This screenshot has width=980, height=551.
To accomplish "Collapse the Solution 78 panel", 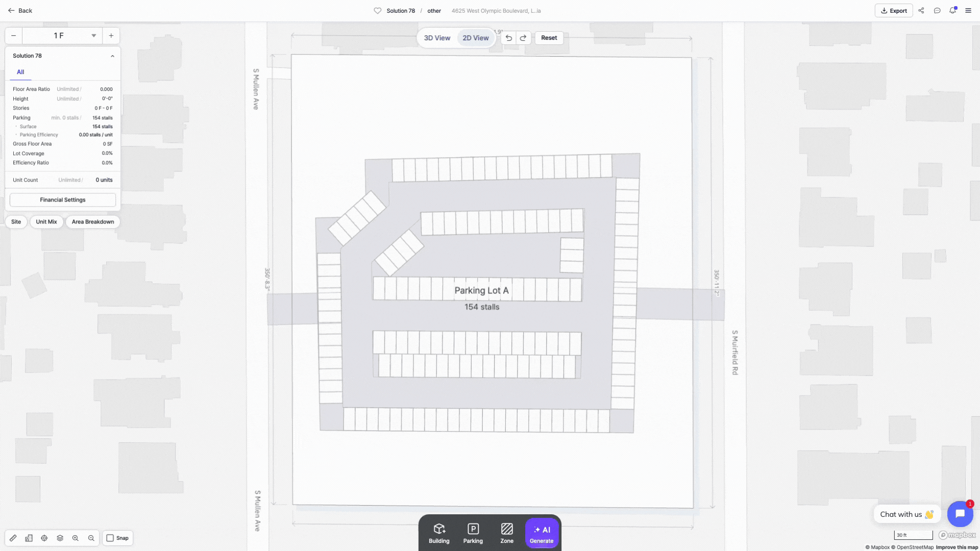I will (x=112, y=56).
